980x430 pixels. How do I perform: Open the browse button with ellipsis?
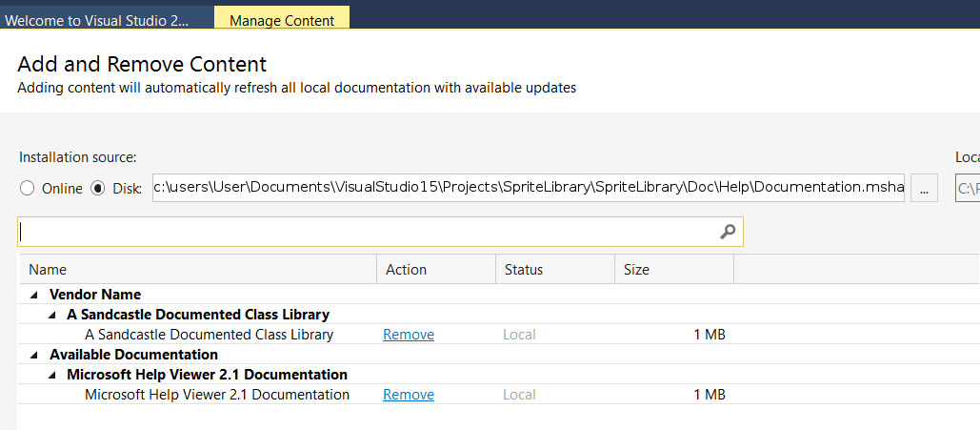(925, 188)
